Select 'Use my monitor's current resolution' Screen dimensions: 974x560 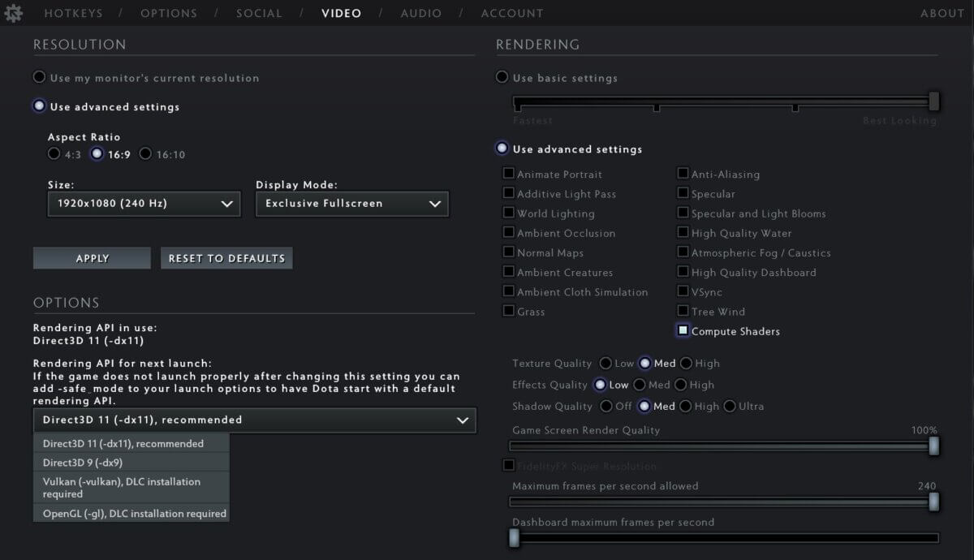(x=39, y=78)
